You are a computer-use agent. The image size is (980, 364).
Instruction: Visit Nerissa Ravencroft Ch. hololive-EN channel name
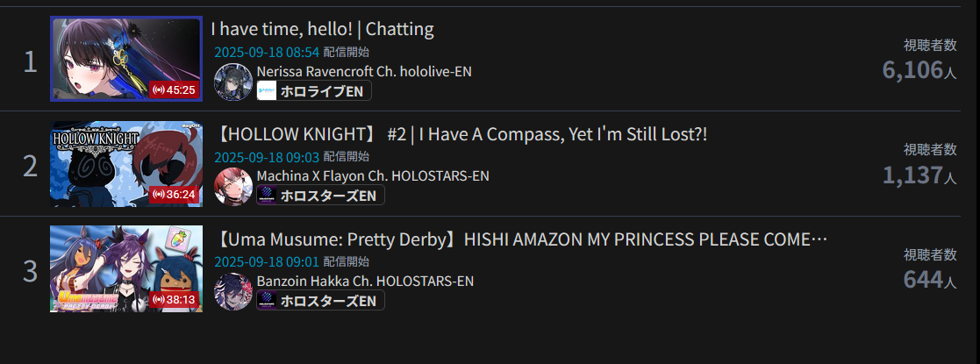pos(364,72)
